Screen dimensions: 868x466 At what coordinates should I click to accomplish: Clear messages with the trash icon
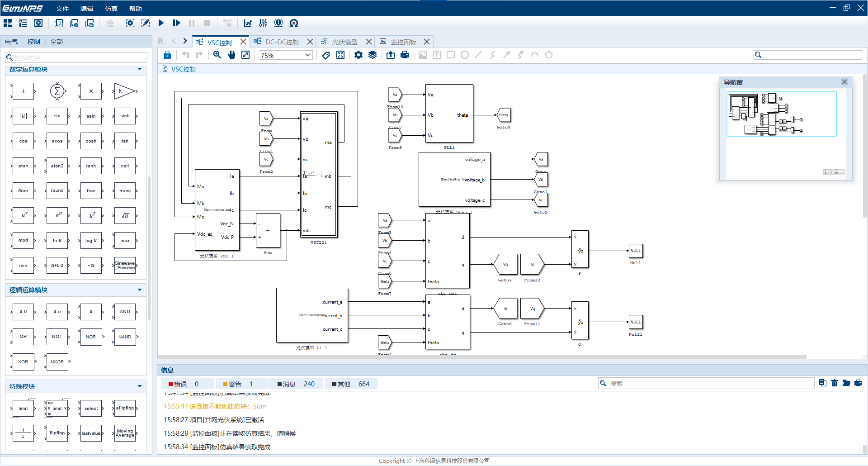(835, 383)
